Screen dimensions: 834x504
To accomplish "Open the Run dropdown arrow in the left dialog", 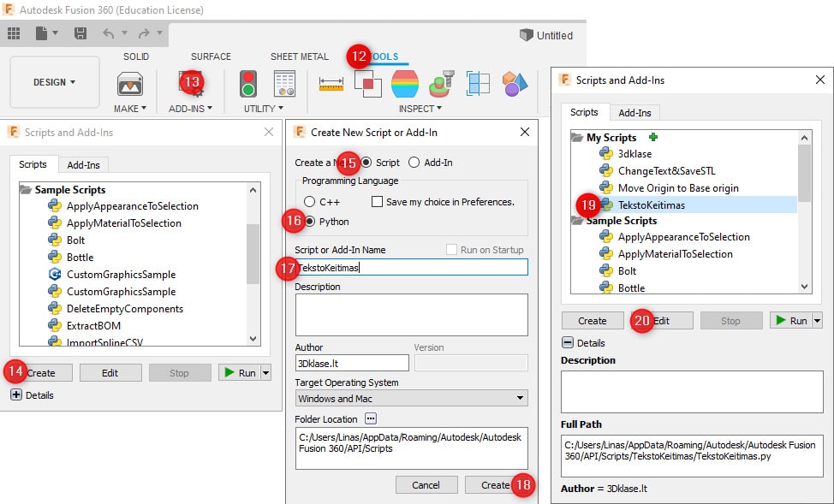I will [x=266, y=373].
